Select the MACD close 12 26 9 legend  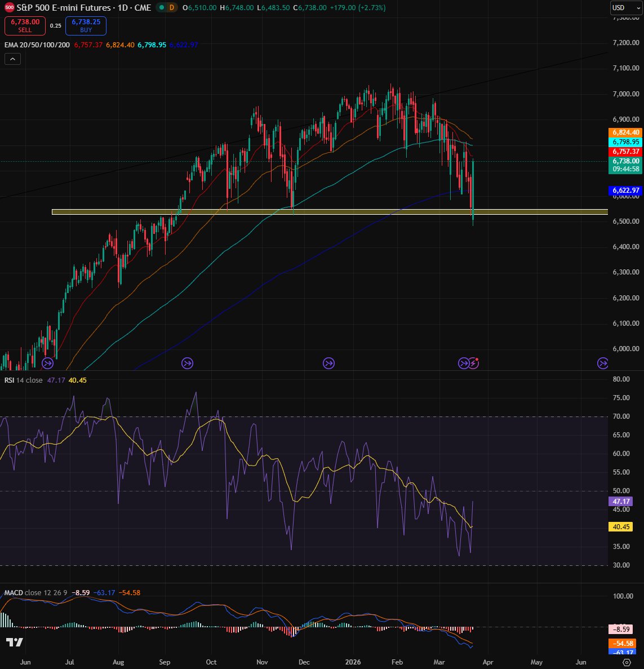[x=36, y=592]
